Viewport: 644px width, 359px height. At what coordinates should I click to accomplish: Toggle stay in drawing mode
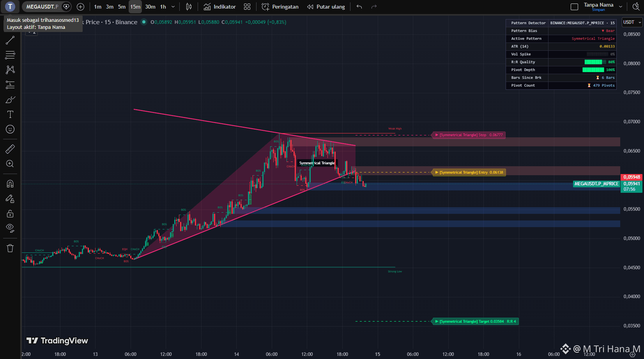[x=10, y=199]
